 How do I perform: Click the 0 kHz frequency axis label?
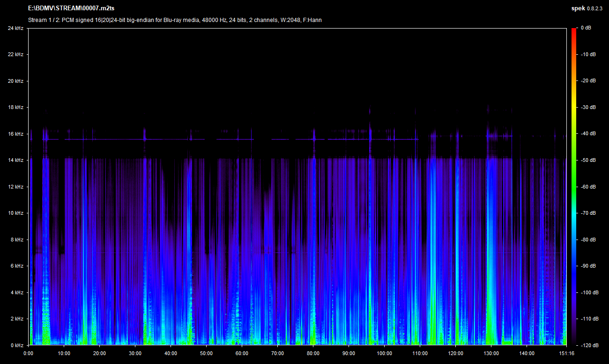tap(17, 345)
